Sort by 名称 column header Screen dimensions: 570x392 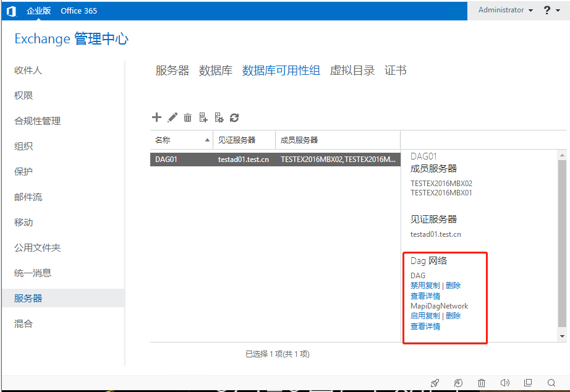coord(182,140)
